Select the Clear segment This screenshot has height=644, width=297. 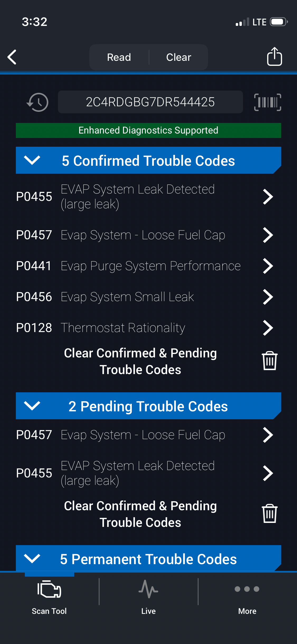tap(179, 57)
